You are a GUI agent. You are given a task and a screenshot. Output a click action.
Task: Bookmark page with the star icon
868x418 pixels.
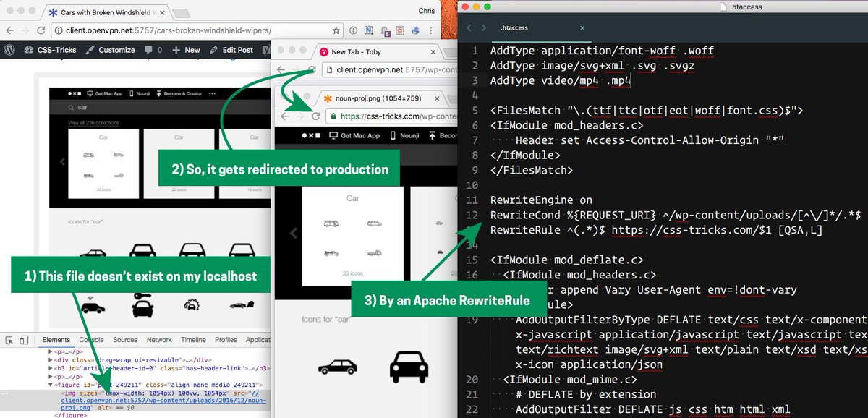click(x=336, y=31)
